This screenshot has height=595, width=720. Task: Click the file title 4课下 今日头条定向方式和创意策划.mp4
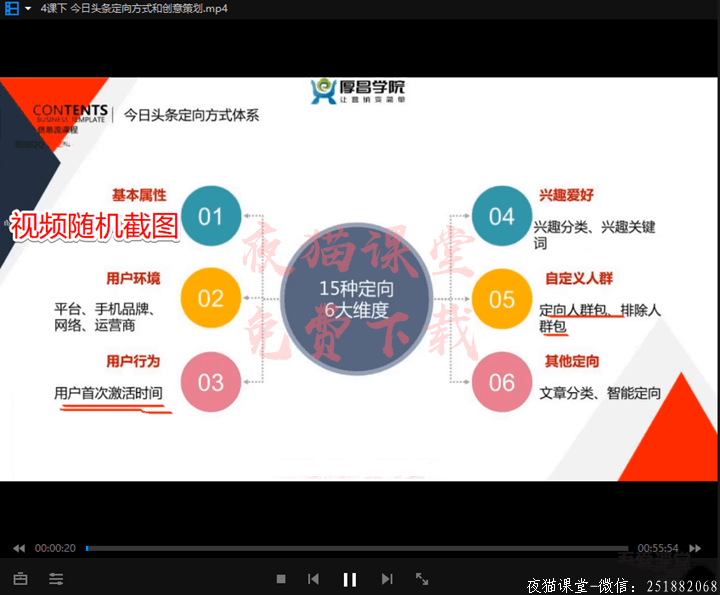click(134, 8)
